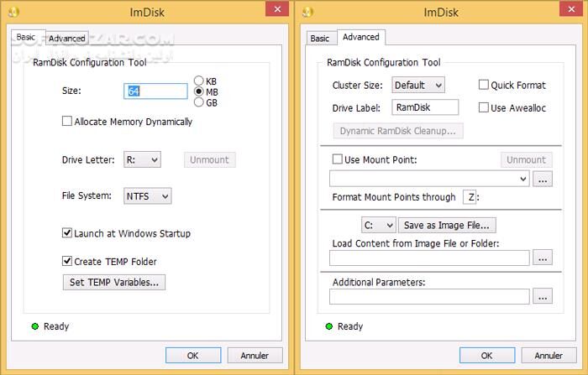The height and width of the screenshot is (375, 588).
Task: Expand the Cluster Size Default dropdown
Action: (x=418, y=85)
